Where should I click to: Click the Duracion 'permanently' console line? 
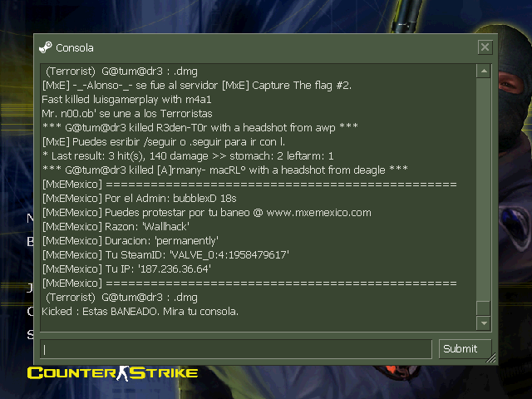pyautogui.click(x=131, y=241)
